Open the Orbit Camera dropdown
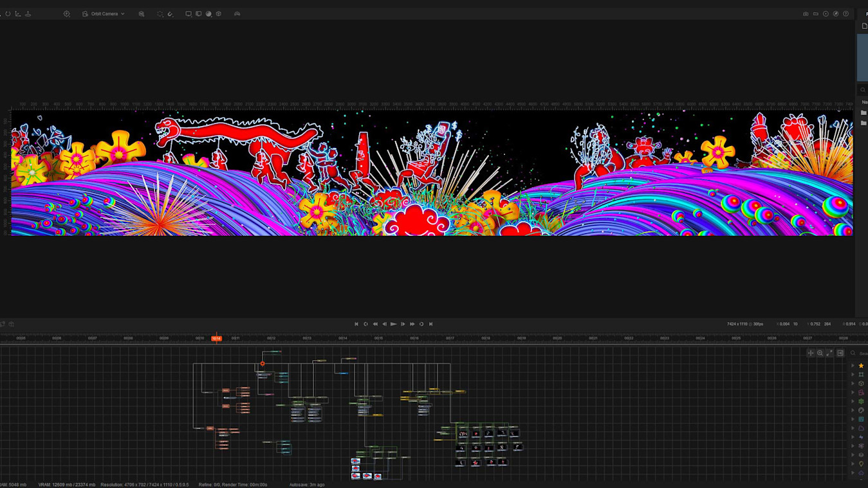Image resolution: width=868 pixels, height=488 pixels. pyautogui.click(x=104, y=14)
